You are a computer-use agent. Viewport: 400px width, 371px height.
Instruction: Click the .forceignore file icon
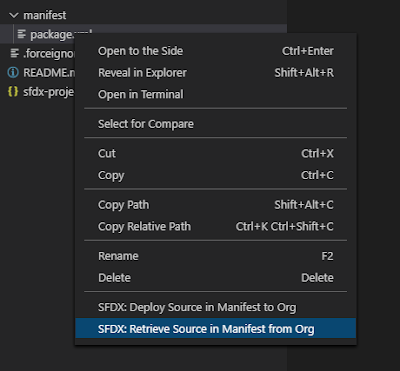pyautogui.click(x=15, y=53)
